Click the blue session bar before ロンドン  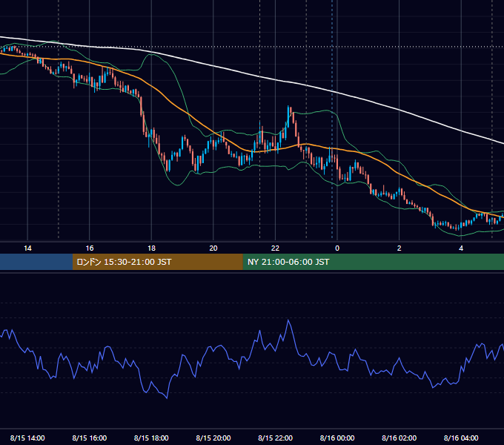point(36,262)
